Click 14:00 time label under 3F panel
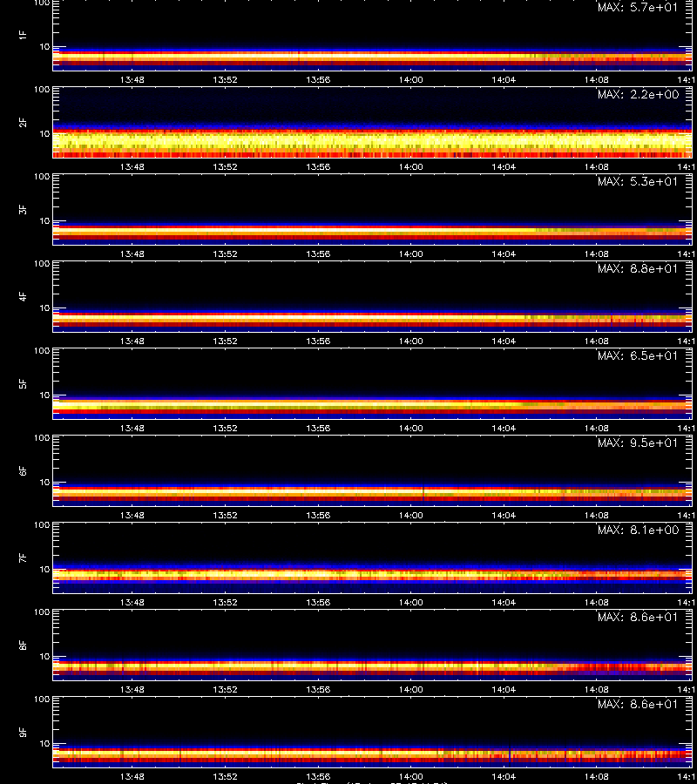The height and width of the screenshot is (784, 697). click(410, 254)
